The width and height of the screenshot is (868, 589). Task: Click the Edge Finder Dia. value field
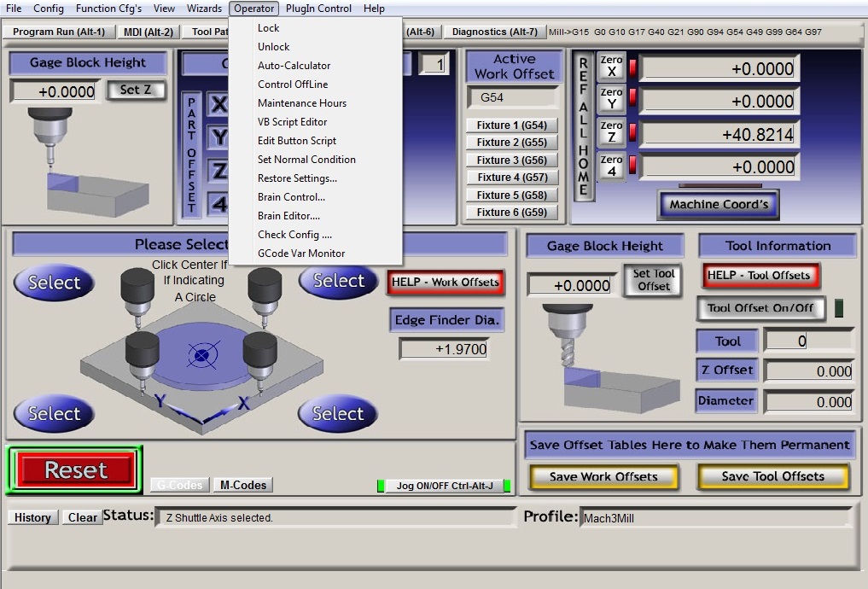(448, 349)
